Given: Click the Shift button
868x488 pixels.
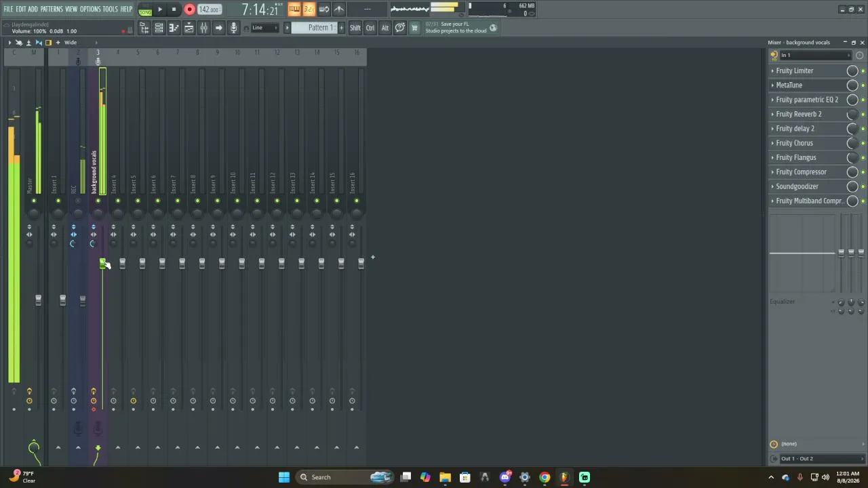Looking at the screenshot, I should tap(355, 28).
